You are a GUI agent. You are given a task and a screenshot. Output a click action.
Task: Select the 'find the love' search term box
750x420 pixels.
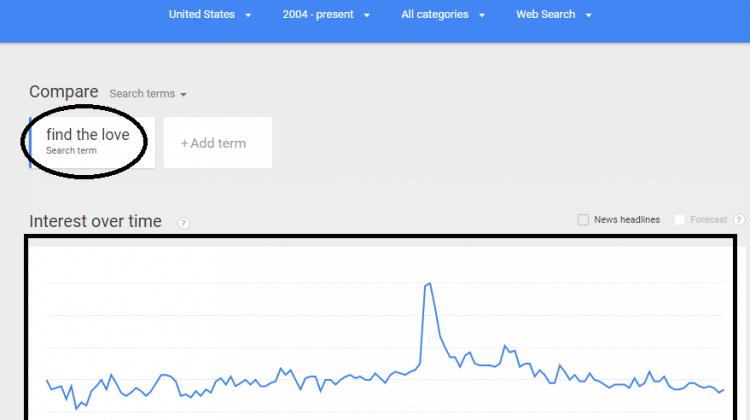pos(92,142)
